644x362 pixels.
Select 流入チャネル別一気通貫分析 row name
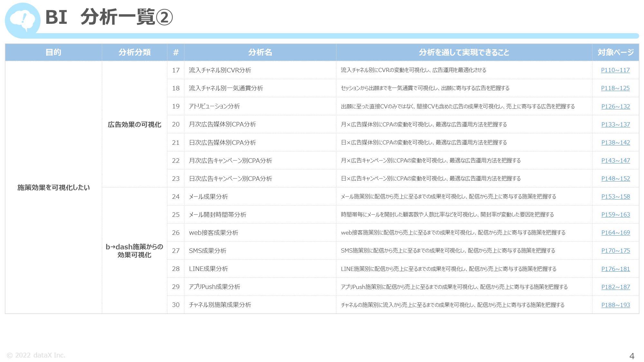[x=226, y=88]
